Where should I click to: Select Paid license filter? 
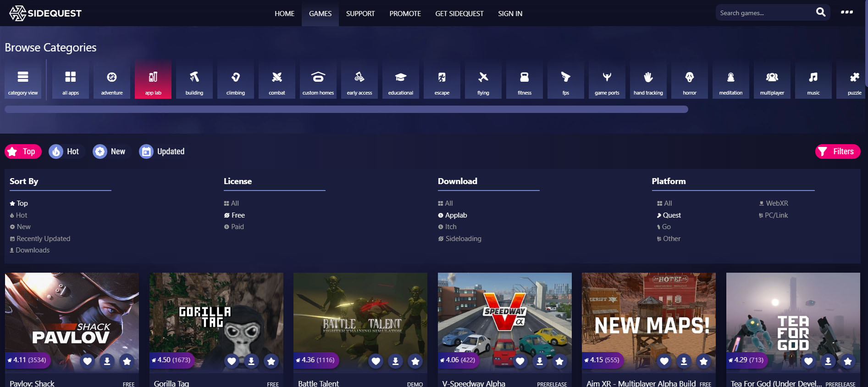(x=234, y=227)
